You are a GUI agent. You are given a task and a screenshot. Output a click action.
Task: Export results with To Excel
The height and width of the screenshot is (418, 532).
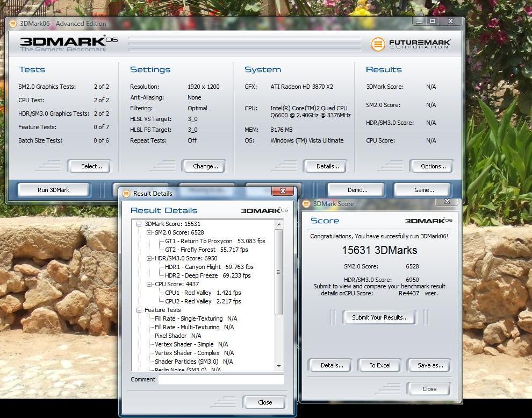[380, 365]
